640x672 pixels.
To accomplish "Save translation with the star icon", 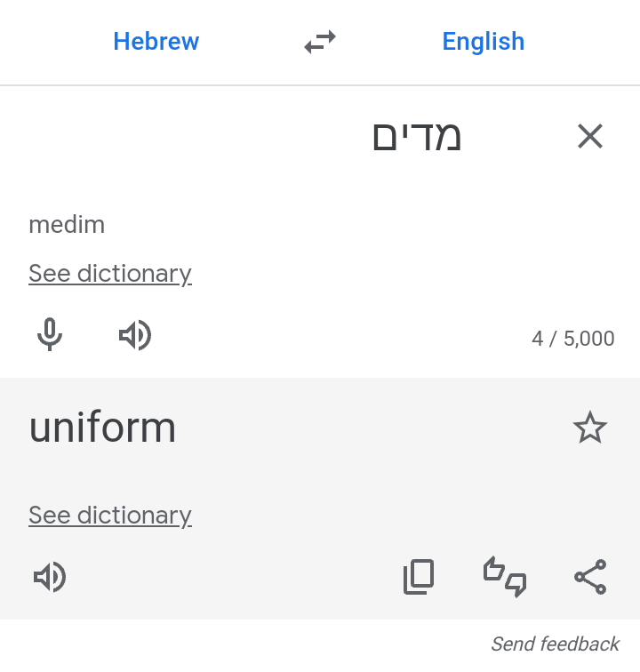I will [x=590, y=428].
